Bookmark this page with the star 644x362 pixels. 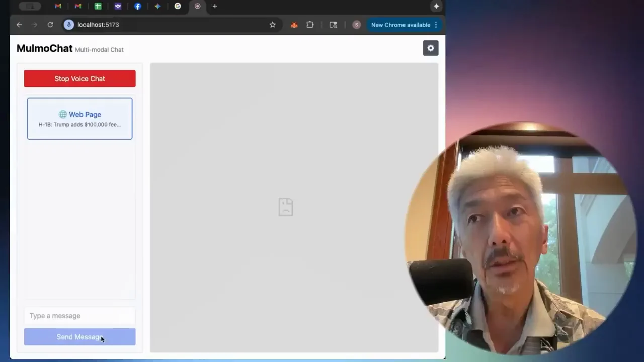point(273,25)
